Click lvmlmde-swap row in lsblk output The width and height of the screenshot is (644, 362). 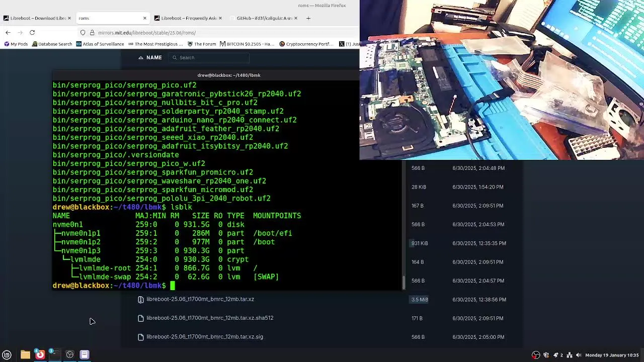click(166, 277)
